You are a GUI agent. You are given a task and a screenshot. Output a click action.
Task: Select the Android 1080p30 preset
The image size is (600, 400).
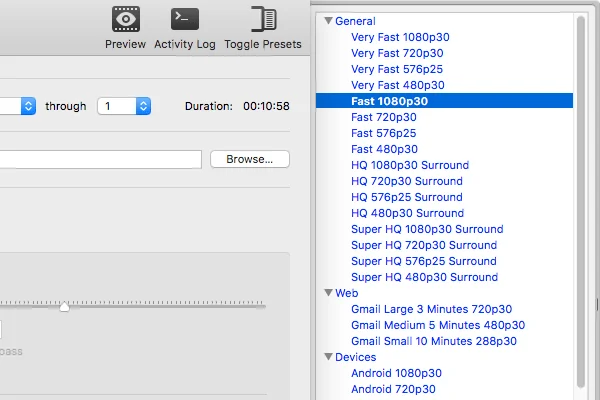pyautogui.click(x=396, y=373)
